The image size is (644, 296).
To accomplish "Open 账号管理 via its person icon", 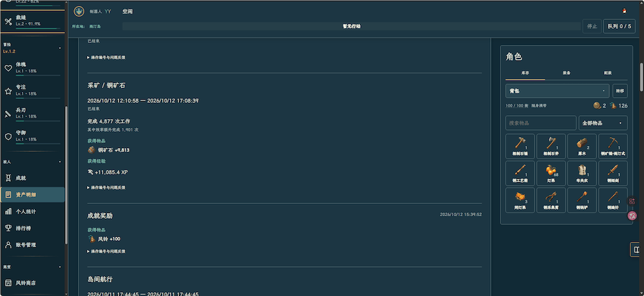I will tap(8, 245).
